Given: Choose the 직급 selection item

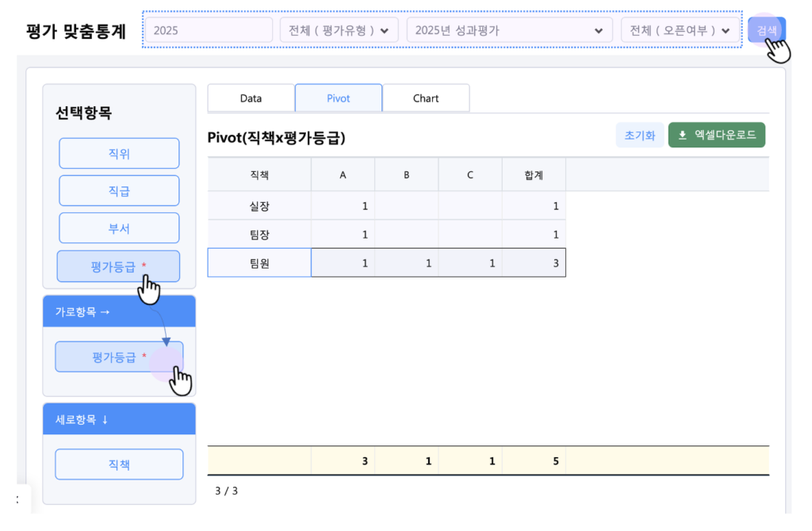Looking at the screenshot, I should coord(119,190).
